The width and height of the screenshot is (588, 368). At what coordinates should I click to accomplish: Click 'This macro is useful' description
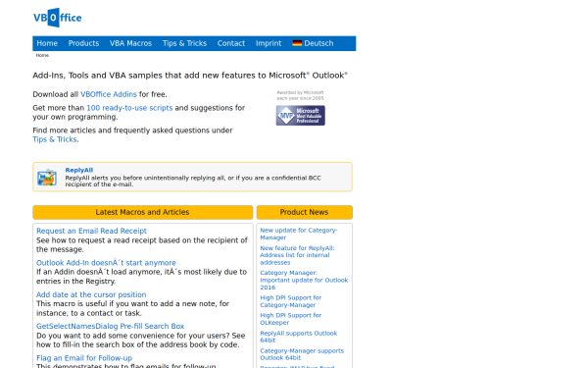coord(132,308)
